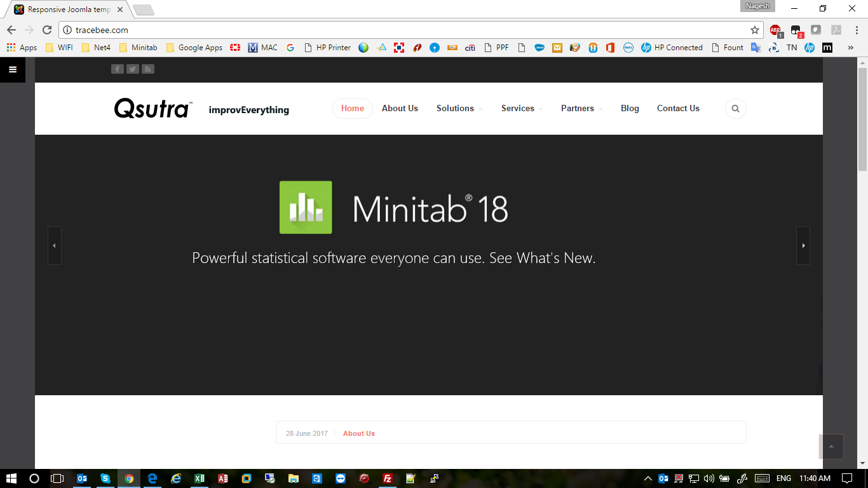Click the Qsutra logo
Image resolution: width=868 pixels, height=488 pixels.
click(153, 109)
